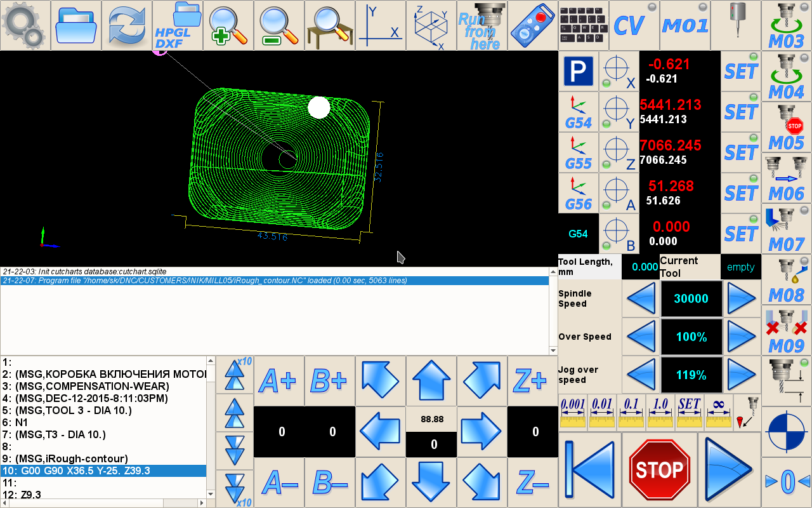The height and width of the screenshot is (508, 812).
Task: Click the zoom in magnifier icon
Action: [228, 25]
